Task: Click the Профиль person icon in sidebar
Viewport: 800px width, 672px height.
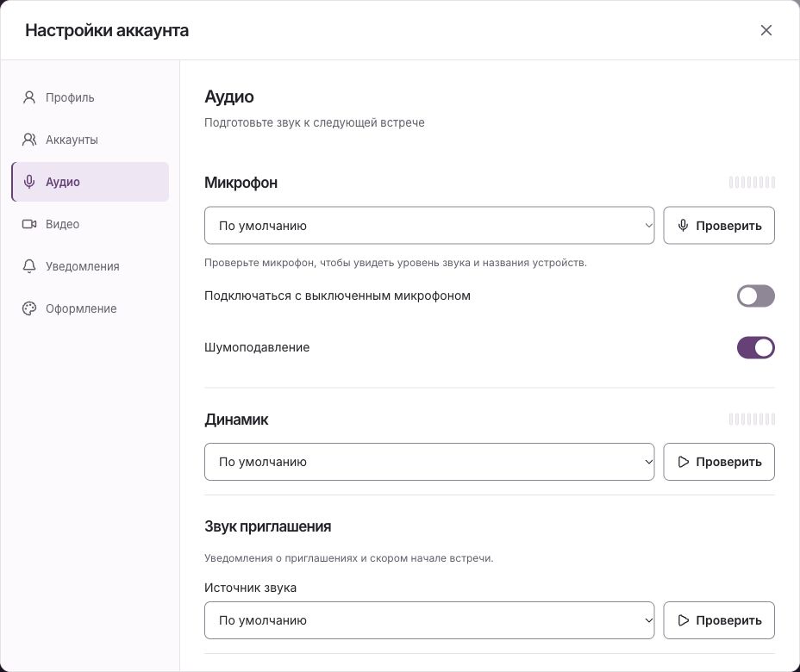Action: coord(29,97)
